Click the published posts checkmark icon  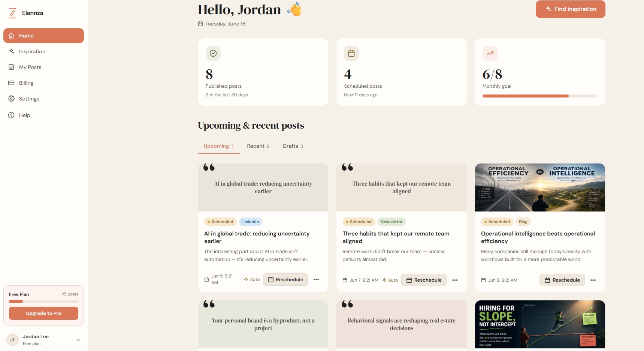(x=213, y=53)
